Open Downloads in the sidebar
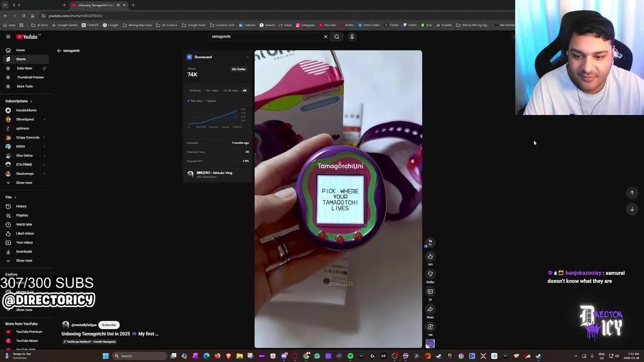Viewport: 644px width, 362px height. (25, 251)
